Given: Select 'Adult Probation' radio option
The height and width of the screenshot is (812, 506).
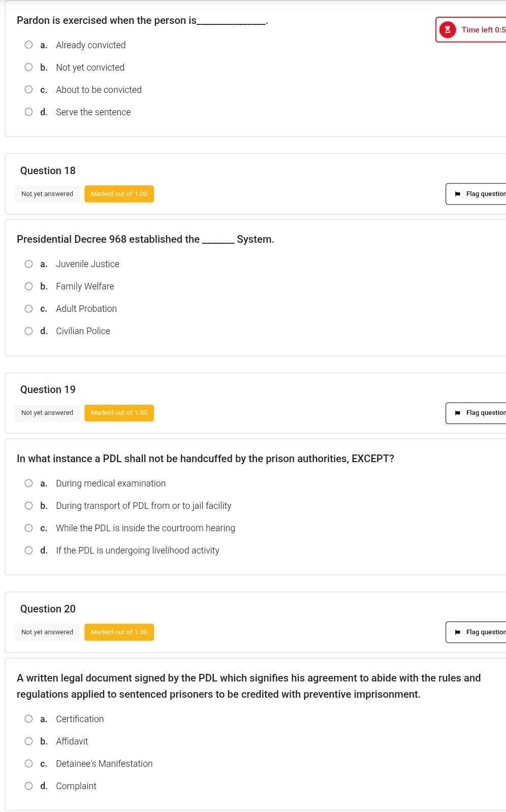Looking at the screenshot, I should point(29,309).
